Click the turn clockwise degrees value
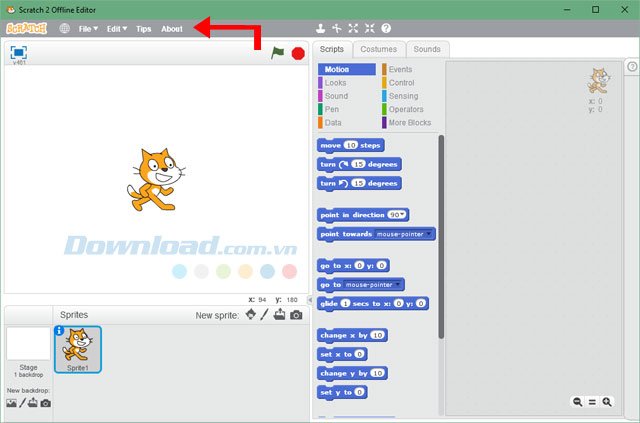The width and height of the screenshot is (640, 423). coord(358,164)
